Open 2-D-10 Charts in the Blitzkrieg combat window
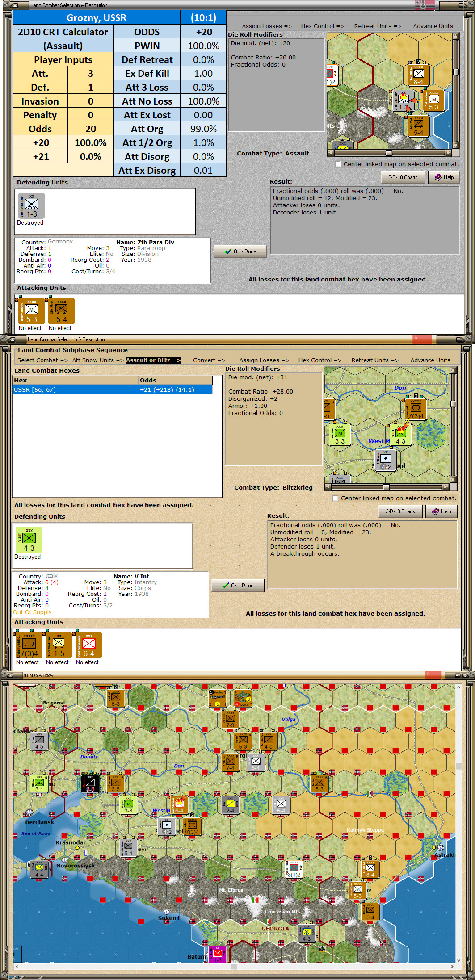The height and width of the screenshot is (980, 475). tap(400, 511)
